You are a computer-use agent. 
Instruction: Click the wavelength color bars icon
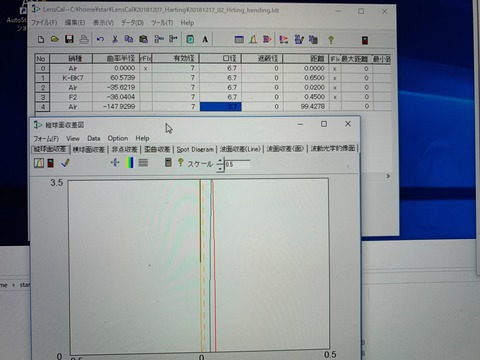tap(129, 163)
